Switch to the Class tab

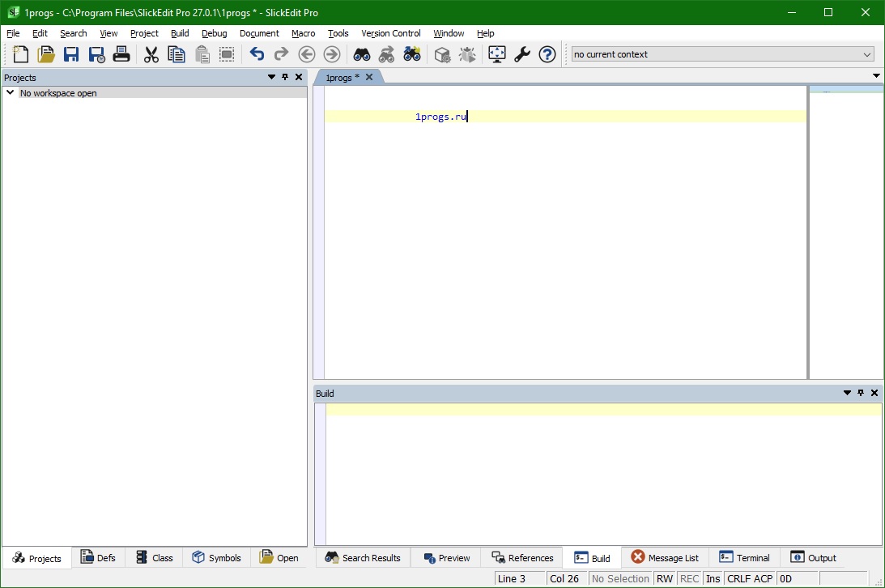[x=154, y=557]
